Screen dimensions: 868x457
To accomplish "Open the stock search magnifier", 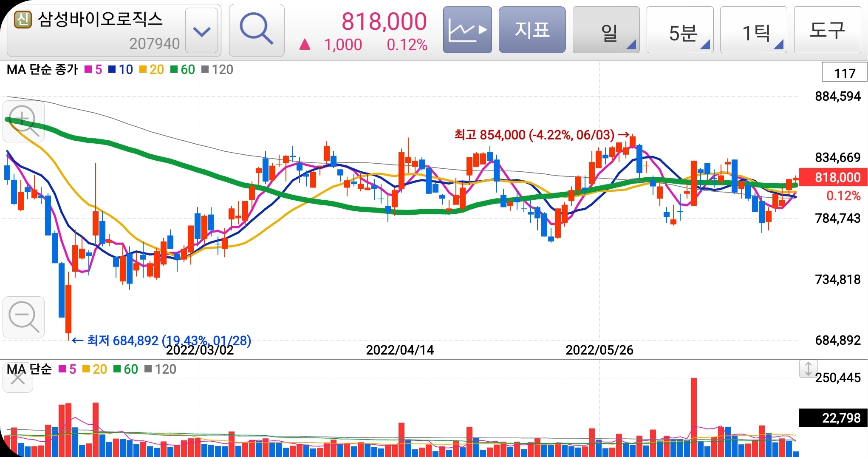I will [257, 30].
